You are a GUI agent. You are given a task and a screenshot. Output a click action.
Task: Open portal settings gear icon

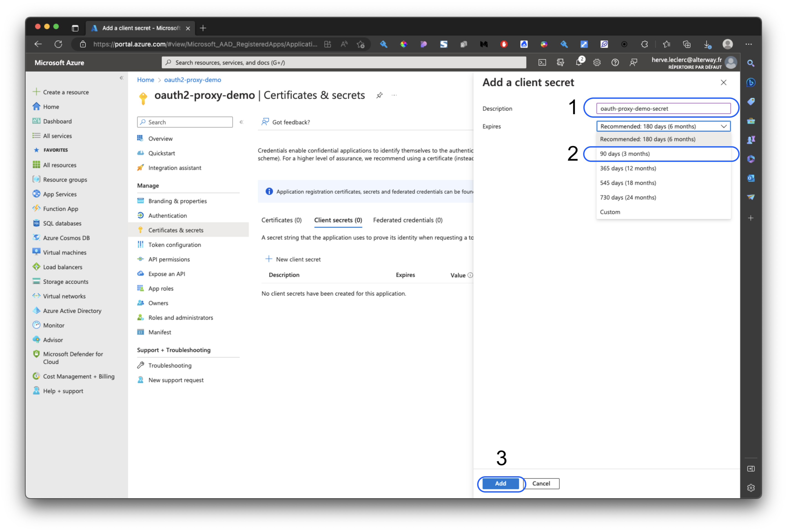click(x=597, y=63)
